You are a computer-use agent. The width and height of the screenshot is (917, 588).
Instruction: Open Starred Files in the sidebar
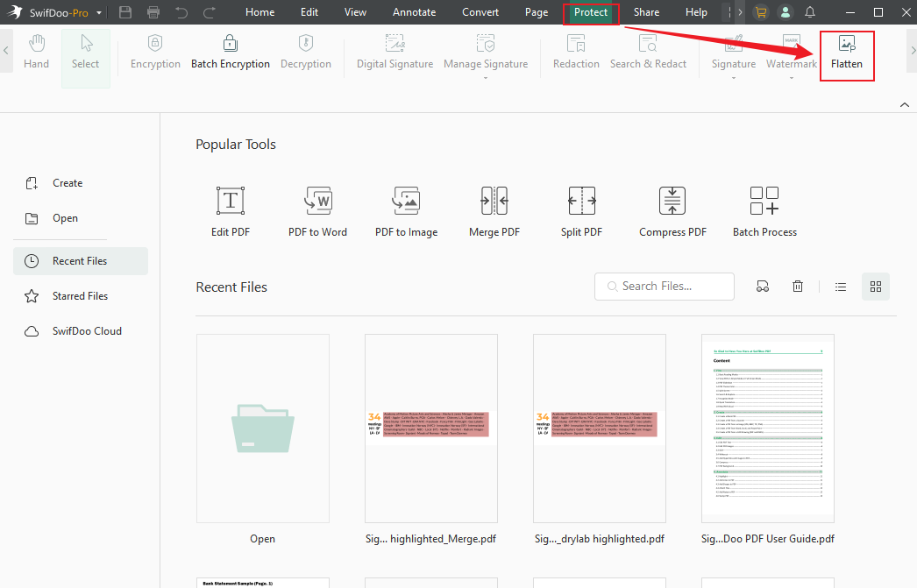80,295
